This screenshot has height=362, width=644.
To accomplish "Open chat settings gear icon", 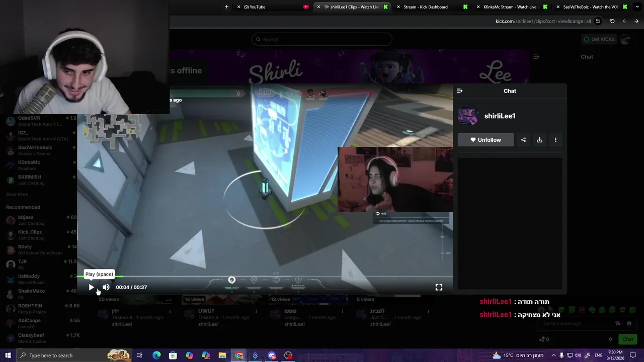I will pyautogui.click(x=610, y=339).
